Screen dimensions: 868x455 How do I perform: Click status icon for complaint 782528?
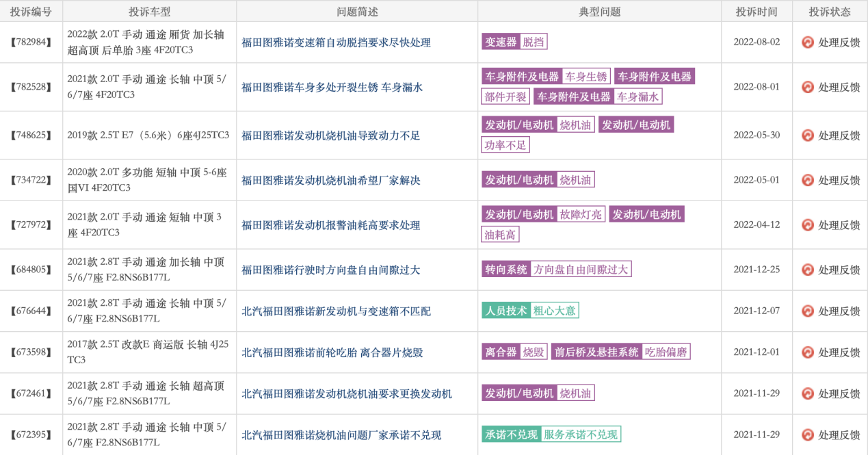808,87
